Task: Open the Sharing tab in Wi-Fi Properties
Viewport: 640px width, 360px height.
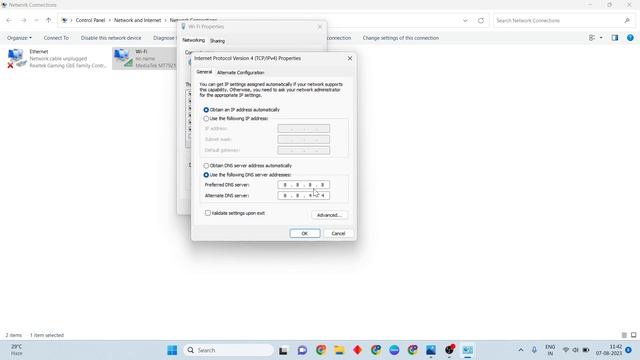Action: [217, 41]
